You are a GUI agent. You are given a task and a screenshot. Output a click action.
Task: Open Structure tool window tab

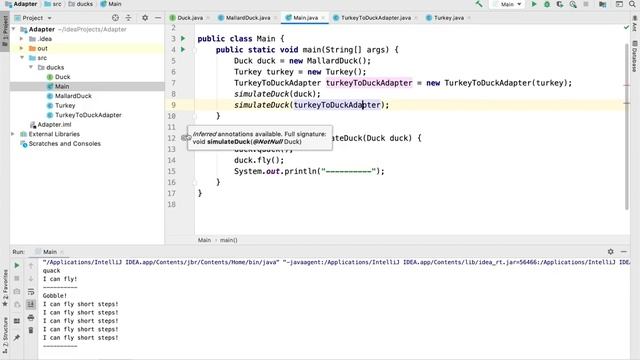pos(5,336)
